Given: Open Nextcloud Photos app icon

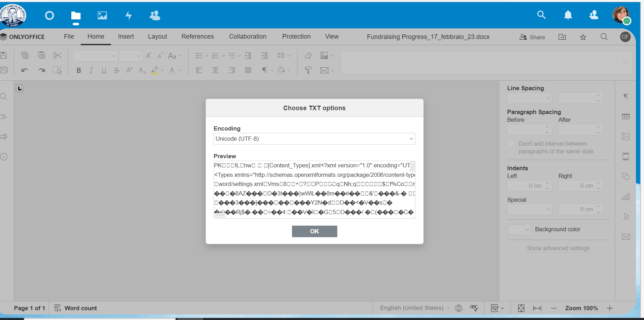Looking at the screenshot, I should [x=102, y=15].
